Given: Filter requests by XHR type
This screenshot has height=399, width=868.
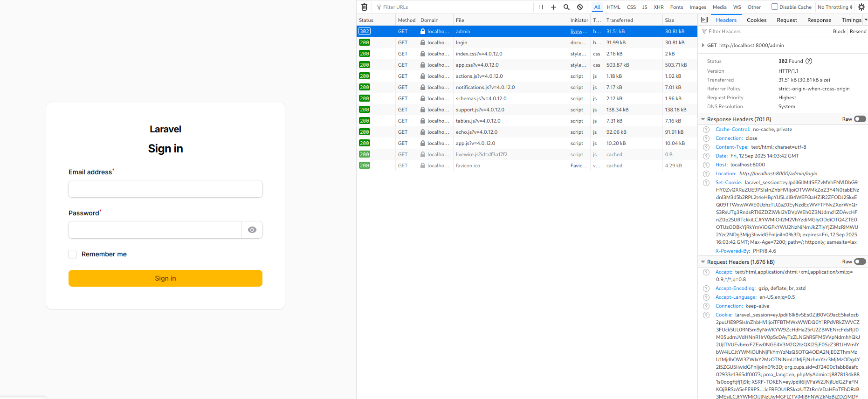Looking at the screenshot, I should 659,7.
